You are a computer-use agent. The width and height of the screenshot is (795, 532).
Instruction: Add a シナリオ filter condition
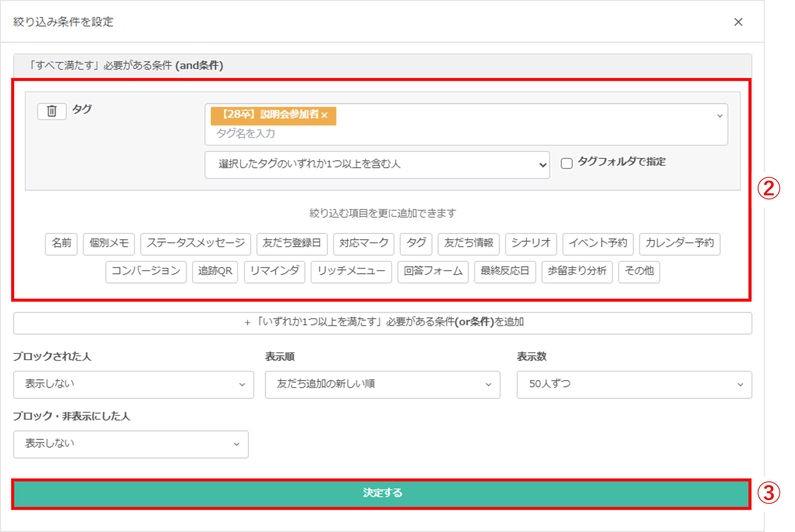click(531, 244)
